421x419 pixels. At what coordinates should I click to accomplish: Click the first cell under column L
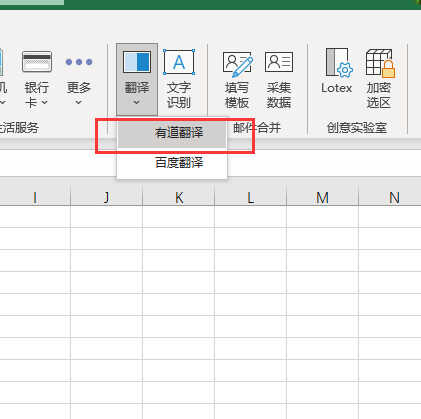point(250,217)
